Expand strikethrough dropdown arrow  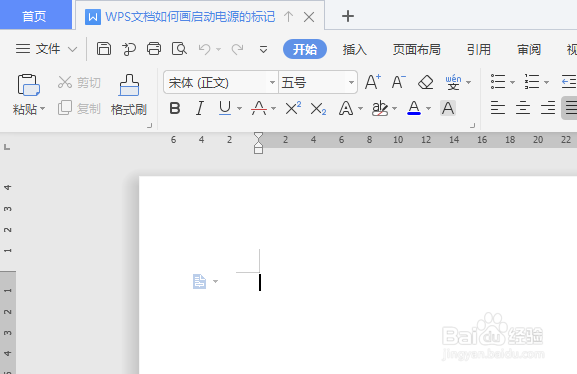pyautogui.click(x=273, y=109)
